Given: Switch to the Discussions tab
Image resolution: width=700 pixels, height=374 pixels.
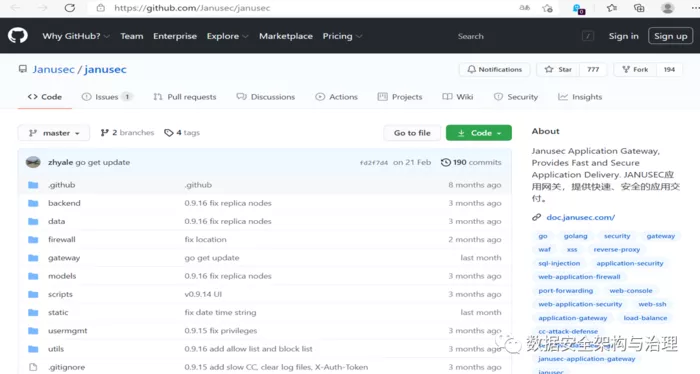Looking at the screenshot, I should click(x=266, y=97).
